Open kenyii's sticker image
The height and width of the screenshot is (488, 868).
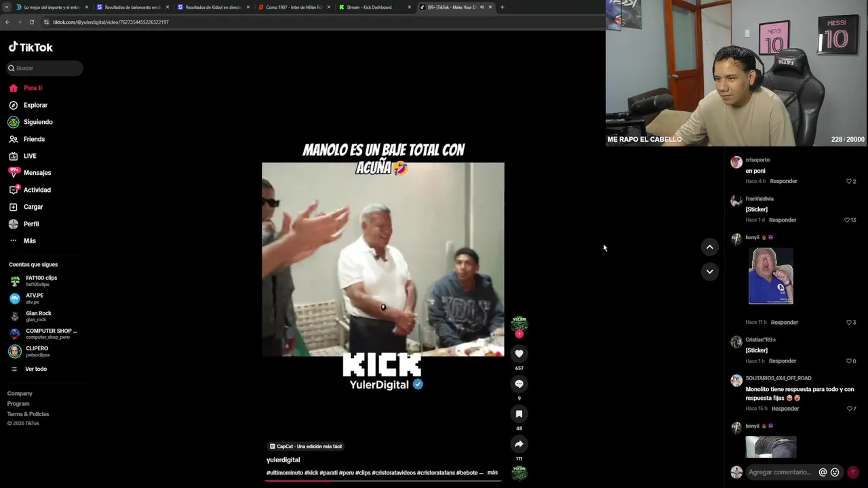(x=770, y=276)
